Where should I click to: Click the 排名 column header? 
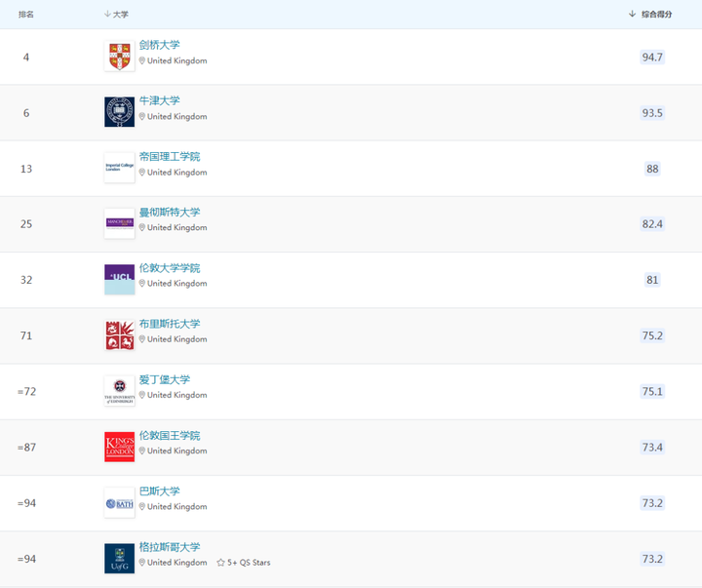[x=26, y=15]
